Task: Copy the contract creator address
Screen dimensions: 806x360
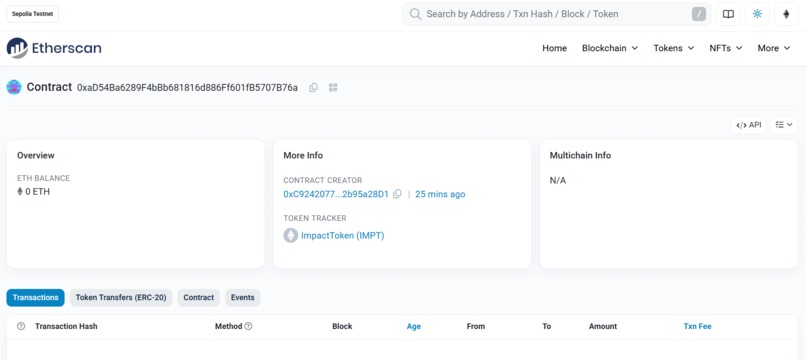Action: (x=397, y=194)
